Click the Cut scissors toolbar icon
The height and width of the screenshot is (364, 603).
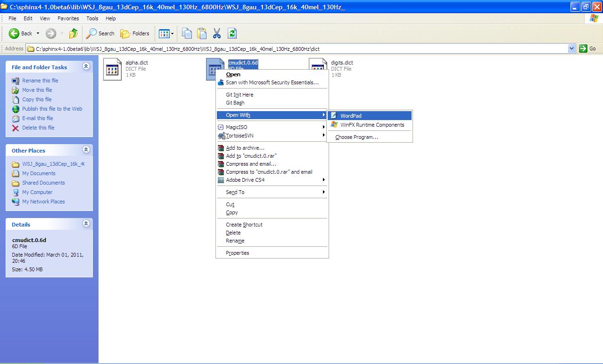(x=217, y=33)
